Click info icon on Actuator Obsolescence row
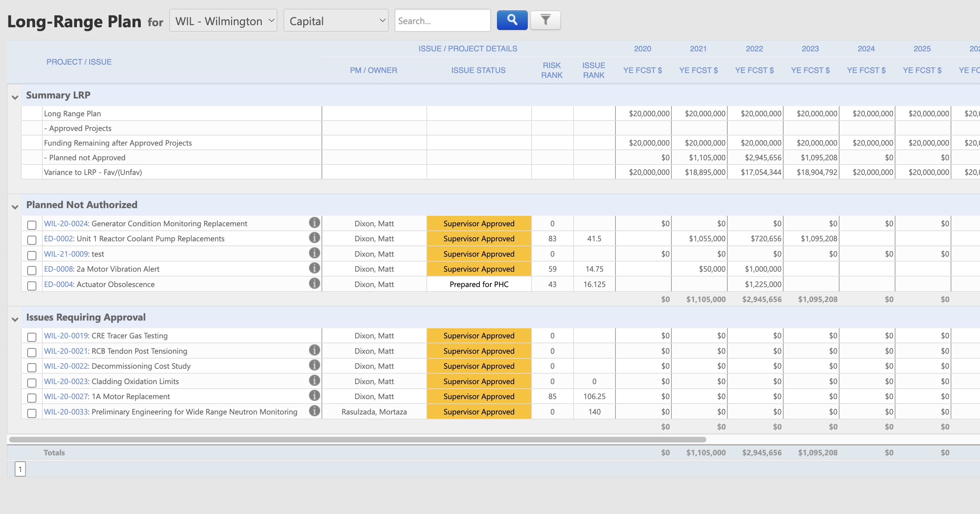The image size is (980, 514). (314, 284)
